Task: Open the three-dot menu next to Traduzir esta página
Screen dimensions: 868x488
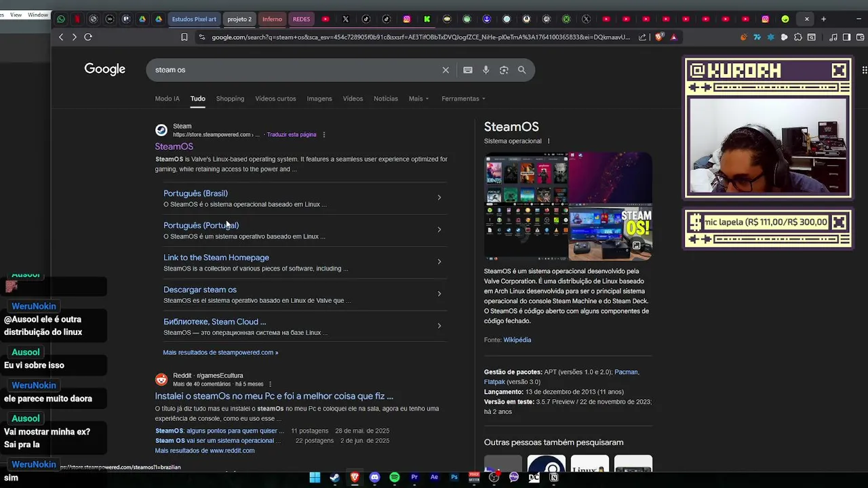Action: point(323,135)
